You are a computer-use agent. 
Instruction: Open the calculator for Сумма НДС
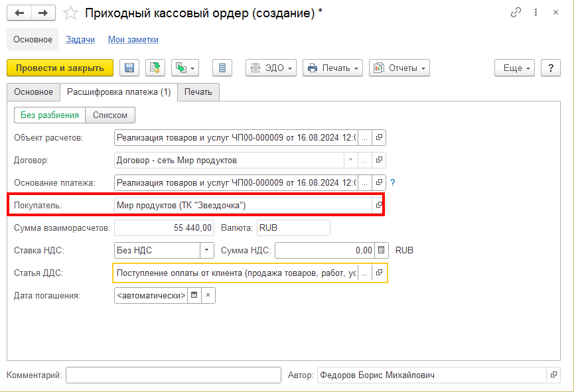(x=380, y=251)
